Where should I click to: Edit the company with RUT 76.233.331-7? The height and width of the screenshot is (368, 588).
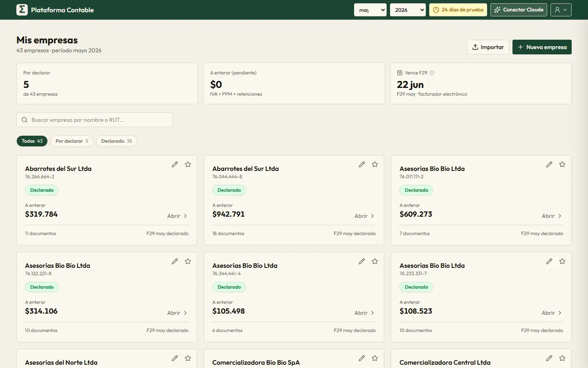[549, 261]
